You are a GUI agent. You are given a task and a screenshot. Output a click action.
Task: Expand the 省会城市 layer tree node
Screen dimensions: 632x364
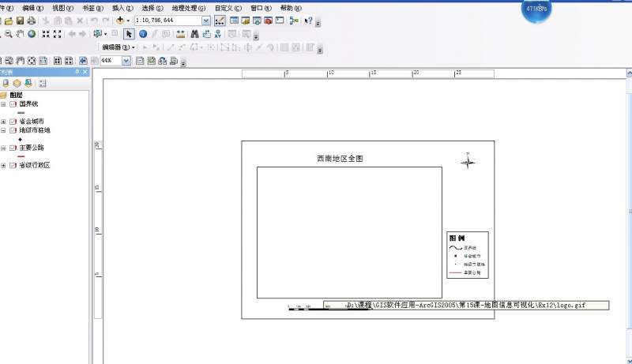[3, 122]
